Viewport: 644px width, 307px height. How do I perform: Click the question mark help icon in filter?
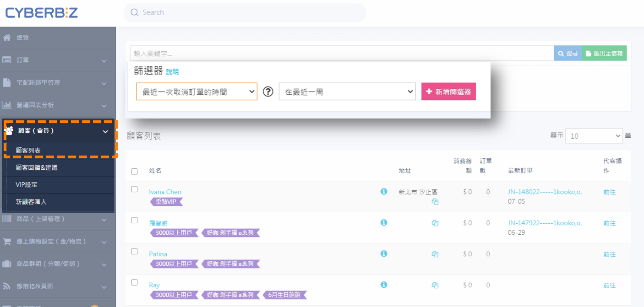268,92
